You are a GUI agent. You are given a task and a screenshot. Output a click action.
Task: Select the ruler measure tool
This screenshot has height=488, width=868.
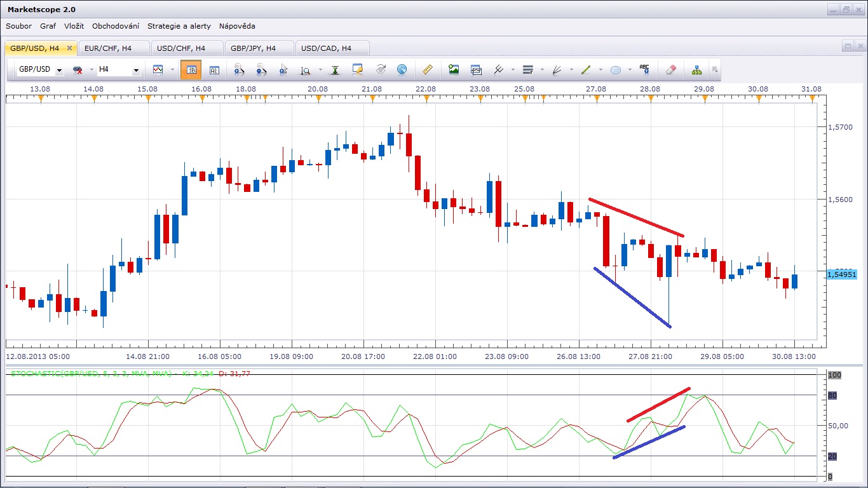click(428, 70)
